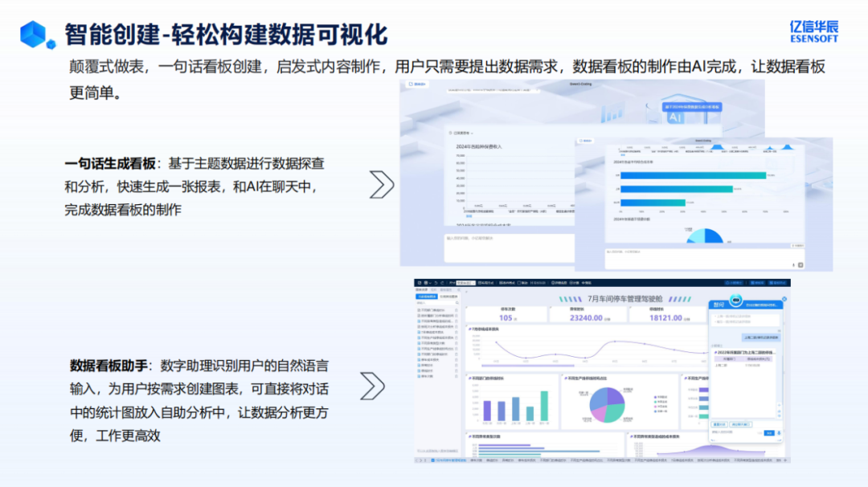Expand the 已深度思考 section in back chat window
Image resolution: width=868 pixels, height=487 pixels.
461,133
